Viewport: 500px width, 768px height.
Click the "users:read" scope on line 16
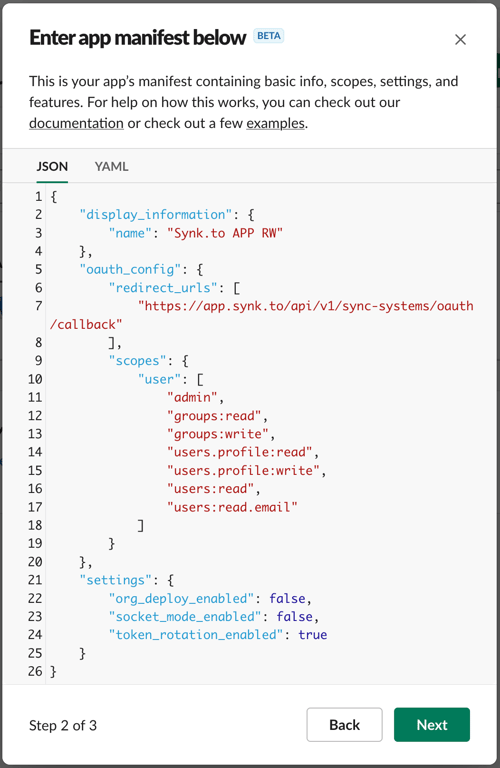(211, 489)
